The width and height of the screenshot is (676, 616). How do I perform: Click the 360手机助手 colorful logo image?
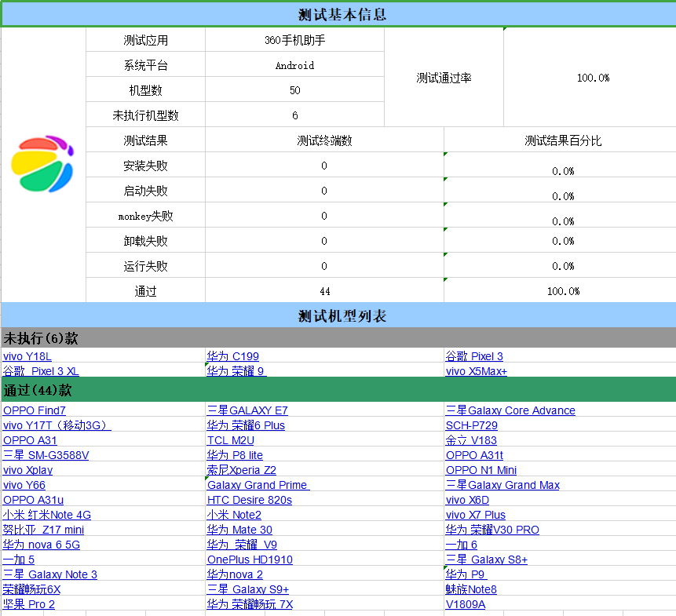click(42, 164)
